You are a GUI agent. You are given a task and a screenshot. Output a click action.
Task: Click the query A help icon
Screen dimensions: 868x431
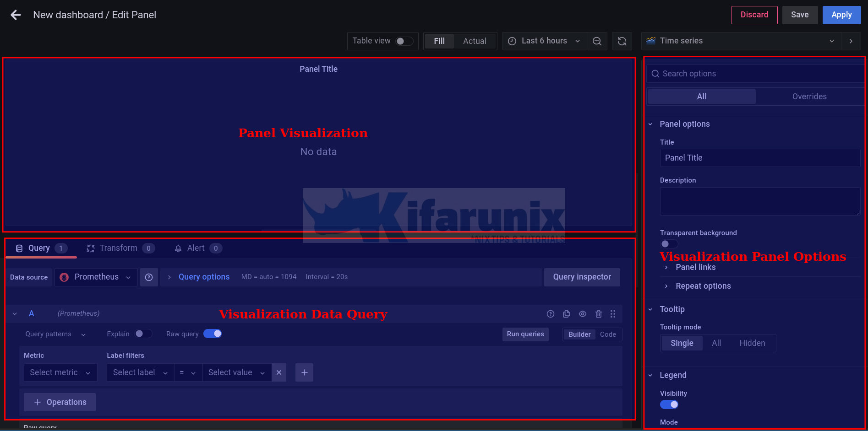click(551, 314)
